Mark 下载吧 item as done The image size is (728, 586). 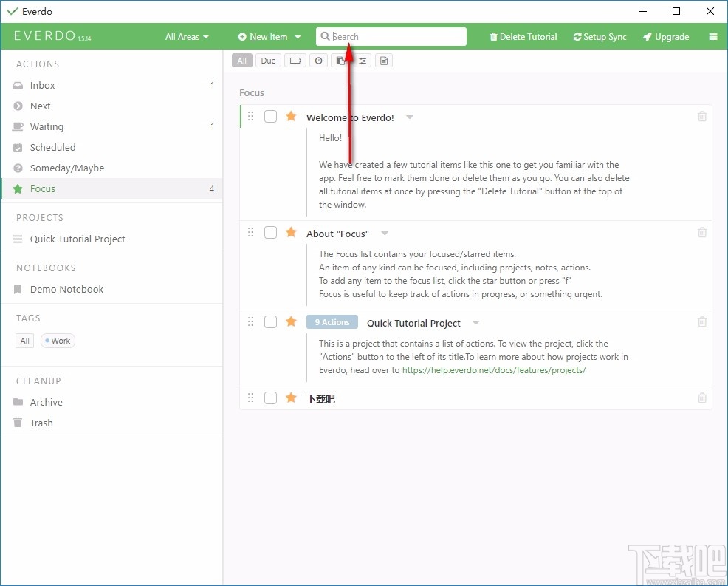point(271,398)
